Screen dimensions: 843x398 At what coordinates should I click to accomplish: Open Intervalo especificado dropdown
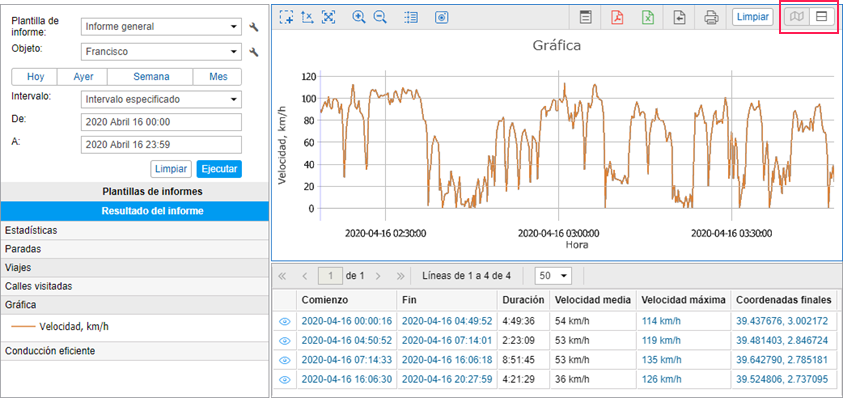pos(161,100)
